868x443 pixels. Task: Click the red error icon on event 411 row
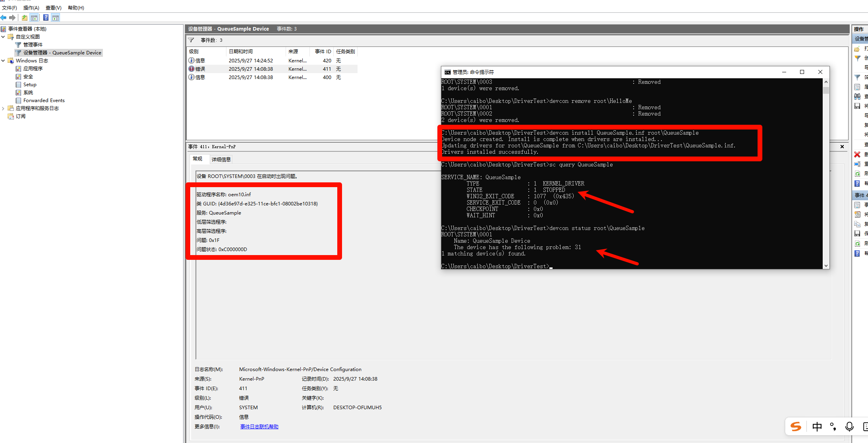(x=191, y=69)
